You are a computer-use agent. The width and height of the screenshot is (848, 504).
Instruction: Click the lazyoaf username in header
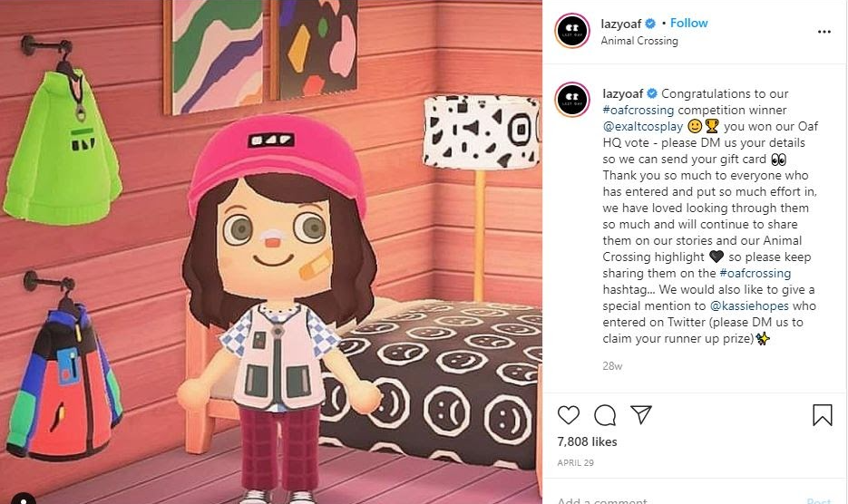coord(621,24)
